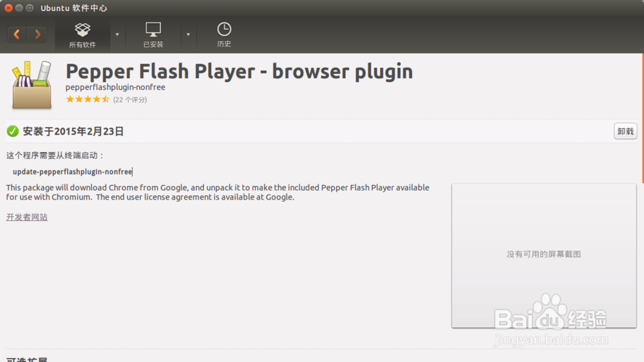Close the Ubuntu Software Center window
The width and height of the screenshot is (644, 362).
(8, 8)
